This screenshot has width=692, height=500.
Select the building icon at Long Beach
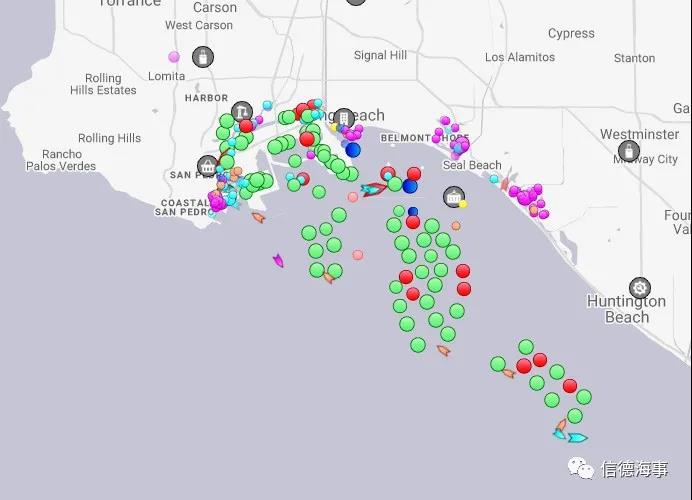click(x=344, y=119)
